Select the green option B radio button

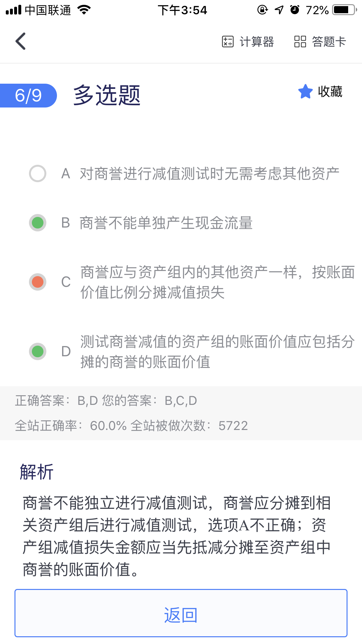tap(38, 223)
